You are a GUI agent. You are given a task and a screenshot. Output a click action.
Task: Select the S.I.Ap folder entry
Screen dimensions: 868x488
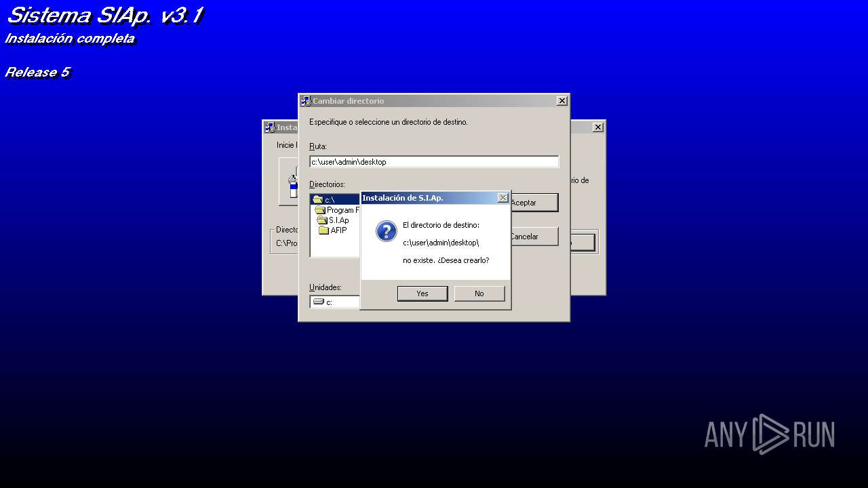pos(333,220)
